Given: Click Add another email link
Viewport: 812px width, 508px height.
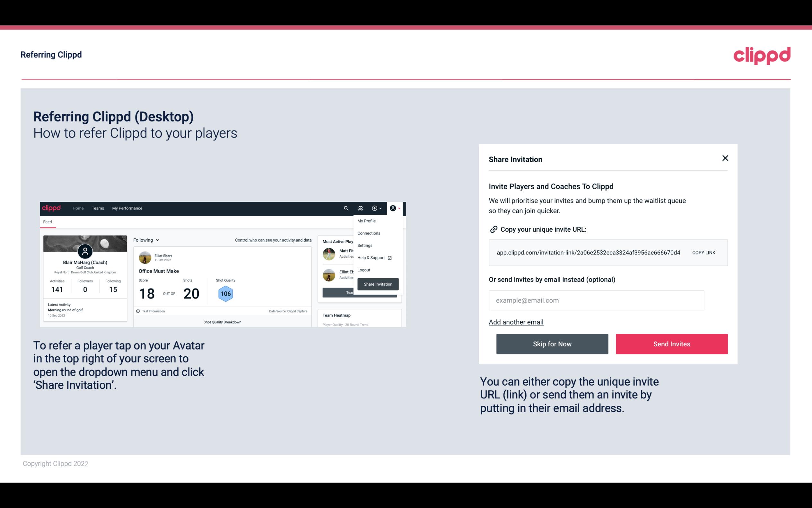Looking at the screenshot, I should click(516, 322).
